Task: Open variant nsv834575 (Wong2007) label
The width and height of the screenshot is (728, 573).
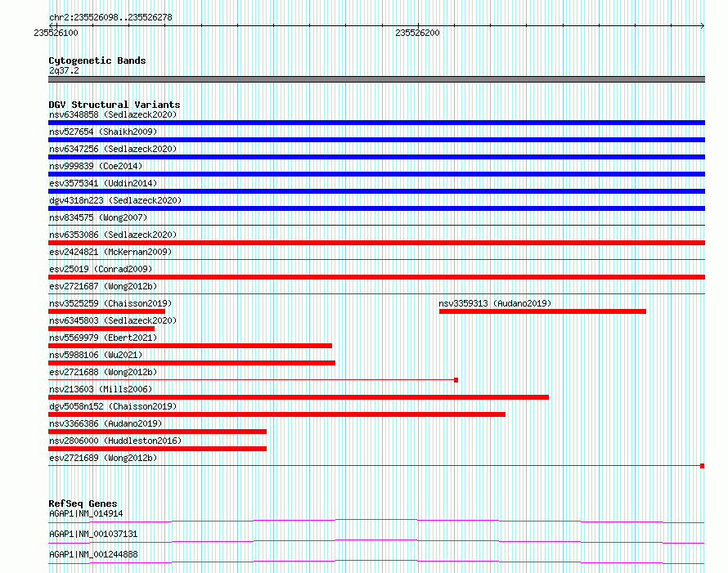Action: tap(98, 217)
